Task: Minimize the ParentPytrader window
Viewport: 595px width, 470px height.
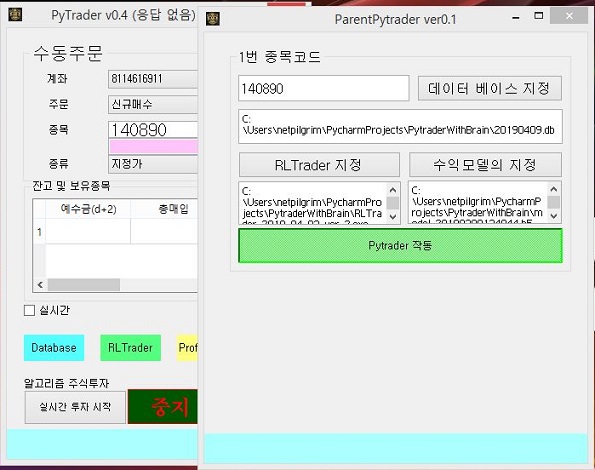Action: coord(516,16)
